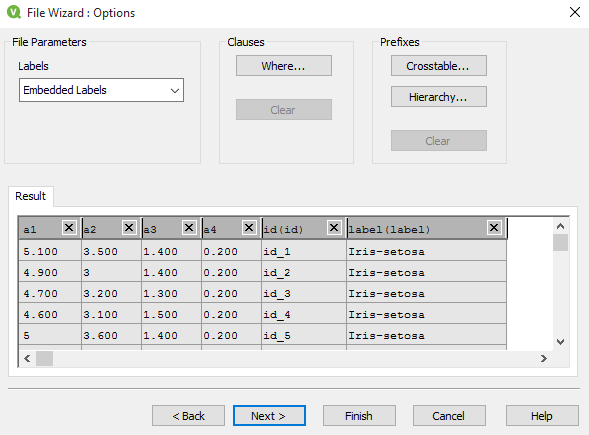589x435 pixels.
Task: Remove the a1 column using its X icon
Action: click(69, 228)
